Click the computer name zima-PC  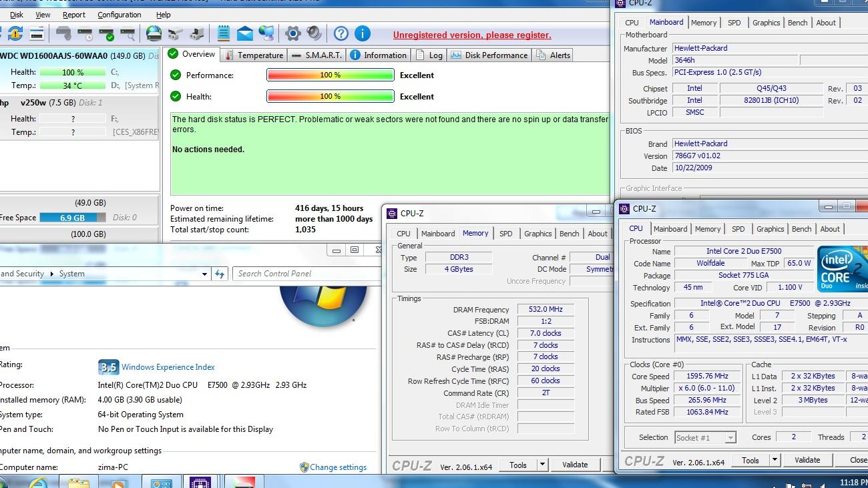(x=113, y=467)
